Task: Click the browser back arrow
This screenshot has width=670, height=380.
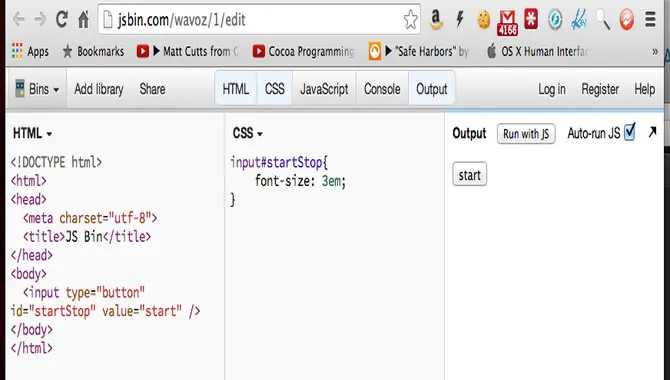Action: point(18,20)
